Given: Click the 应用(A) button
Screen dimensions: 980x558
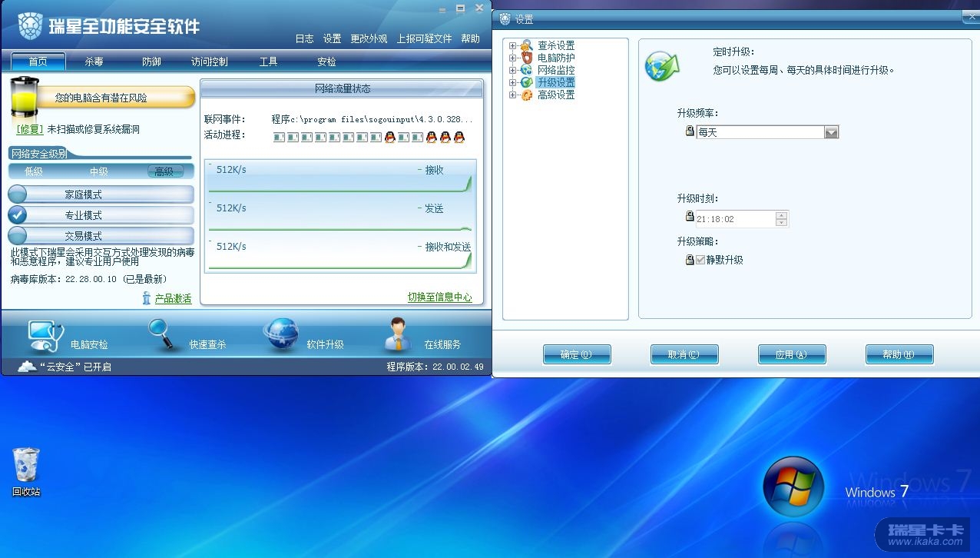Looking at the screenshot, I should click(792, 354).
